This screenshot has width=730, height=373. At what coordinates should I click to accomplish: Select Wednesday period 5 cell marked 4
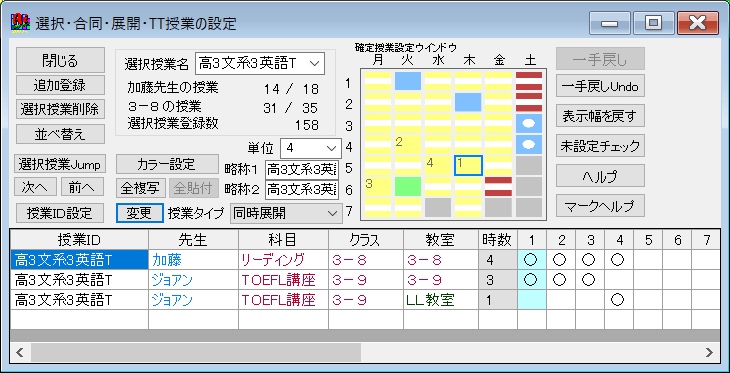[x=438, y=165]
